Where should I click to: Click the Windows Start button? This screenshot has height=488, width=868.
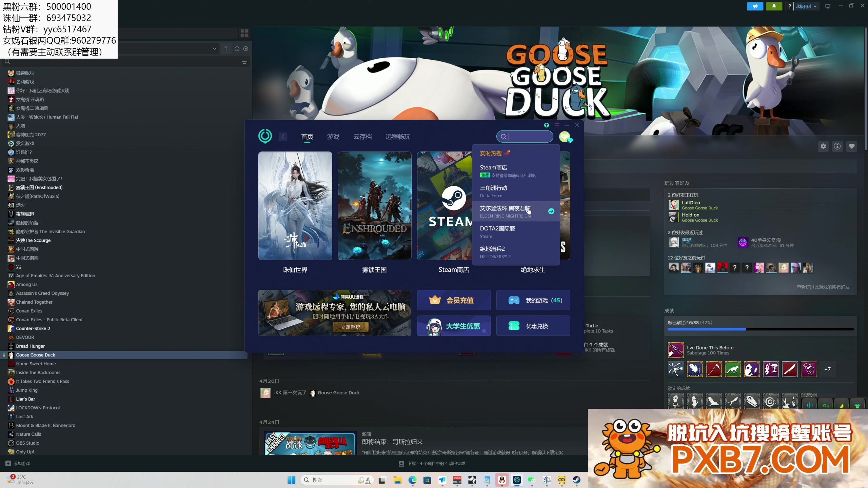(292, 480)
